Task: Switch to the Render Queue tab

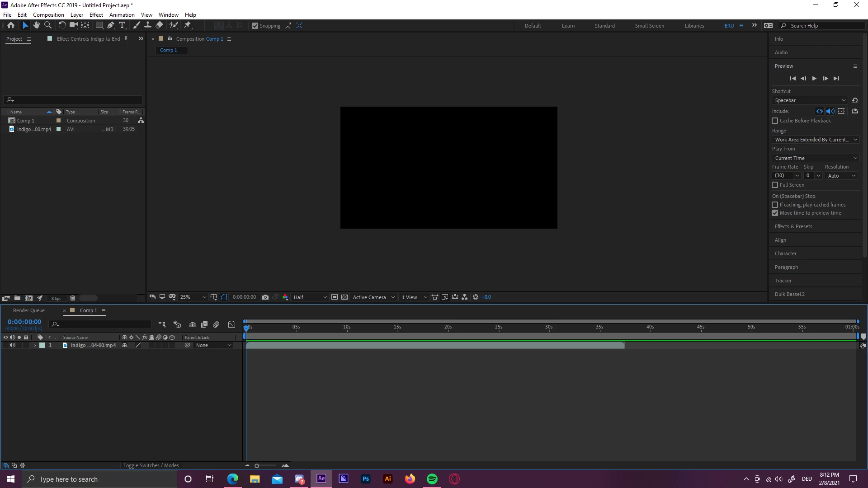Action: (x=29, y=310)
